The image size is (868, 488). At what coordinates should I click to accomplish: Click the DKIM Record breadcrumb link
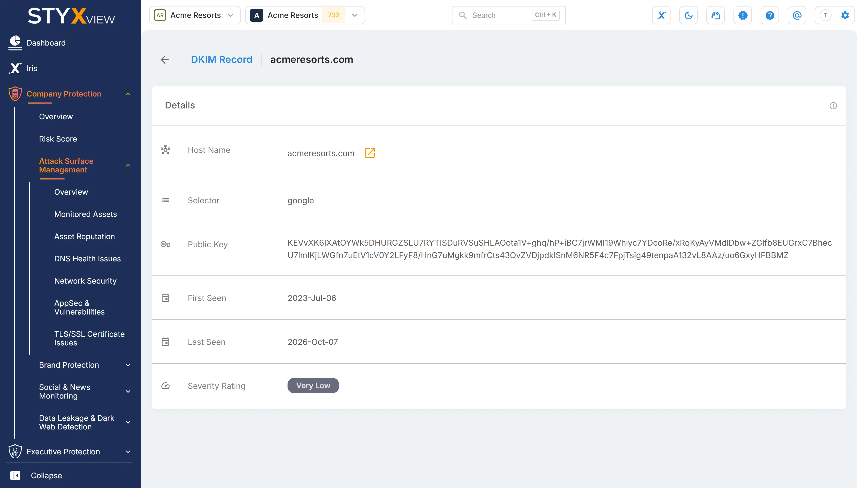[221, 60]
